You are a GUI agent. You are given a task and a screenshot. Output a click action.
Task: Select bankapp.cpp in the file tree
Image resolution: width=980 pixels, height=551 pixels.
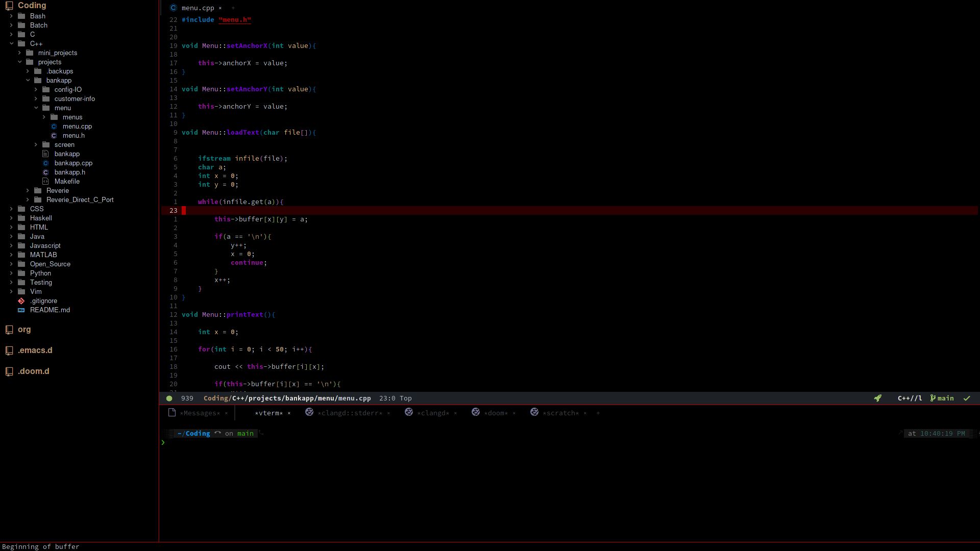[x=73, y=163]
